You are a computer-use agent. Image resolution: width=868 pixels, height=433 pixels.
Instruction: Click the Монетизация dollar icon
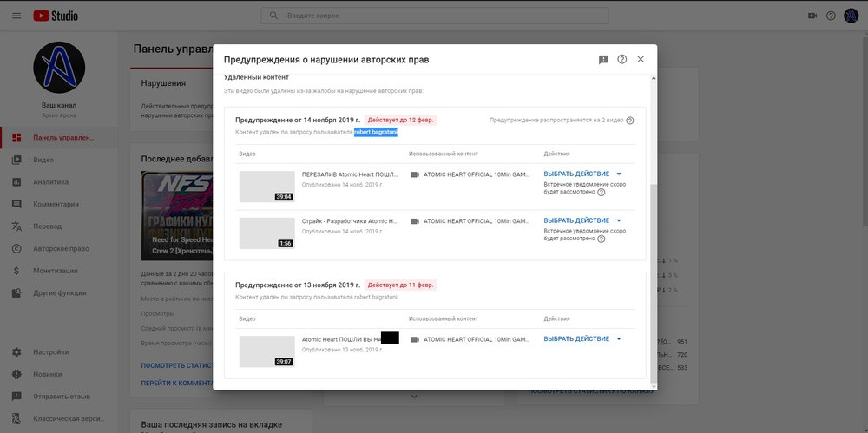tap(16, 271)
